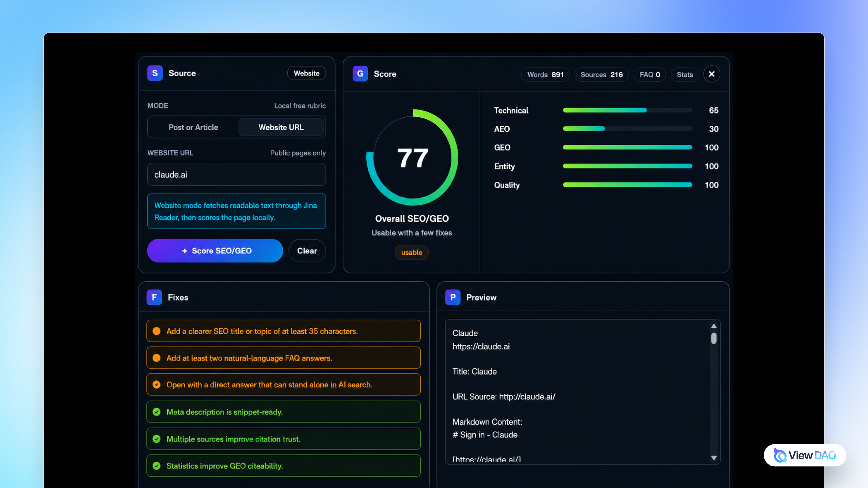The height and width of the screenshot is (488, 868).
Task: Click the Entity score bar
Action: (x=627, y=166)
